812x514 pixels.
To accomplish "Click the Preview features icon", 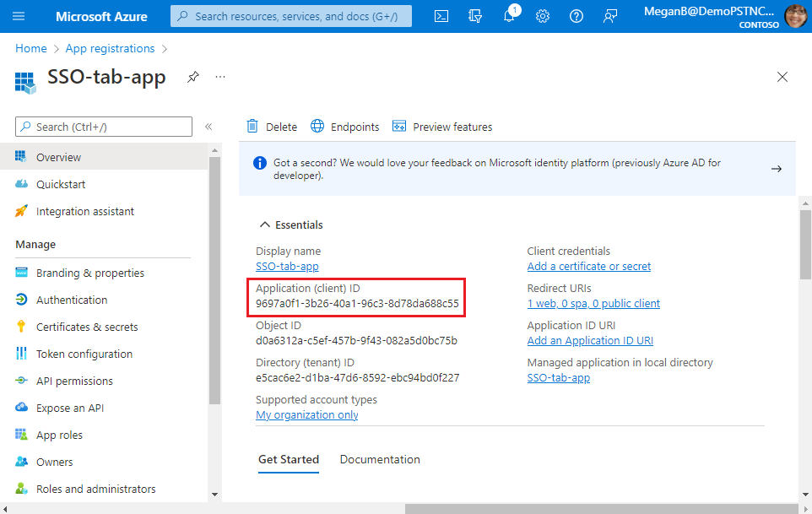I will tap(398, 127).
